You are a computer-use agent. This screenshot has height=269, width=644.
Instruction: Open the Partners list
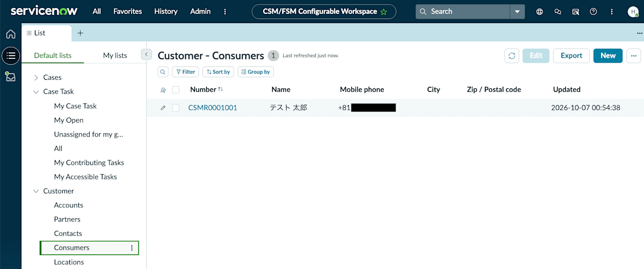[67, 219]
